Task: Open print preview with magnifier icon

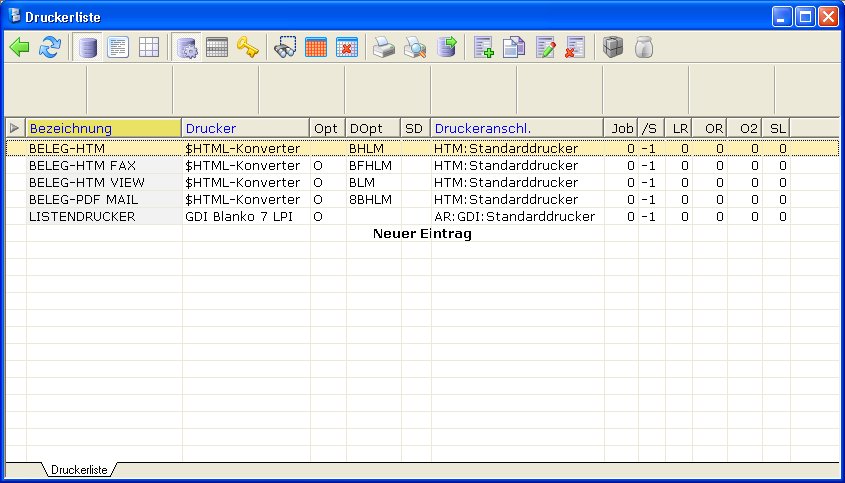Action: click(x=415, y=47)
